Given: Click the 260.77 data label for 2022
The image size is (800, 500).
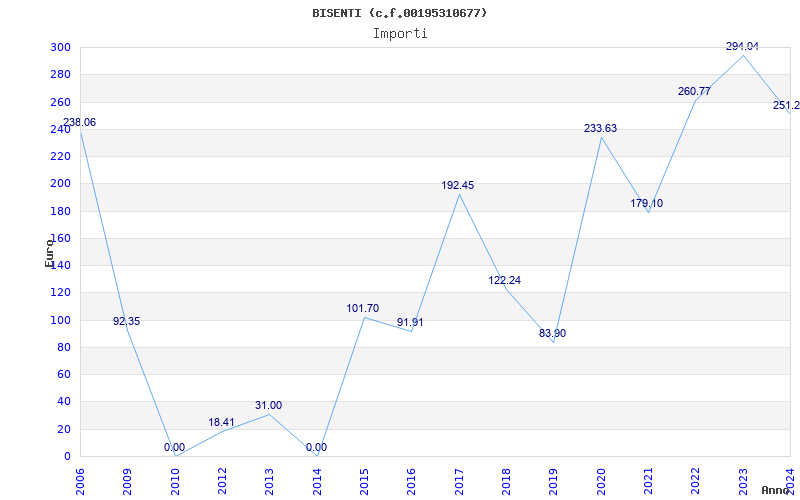Looking at the screenshot, I should click(x=694, y=92).
